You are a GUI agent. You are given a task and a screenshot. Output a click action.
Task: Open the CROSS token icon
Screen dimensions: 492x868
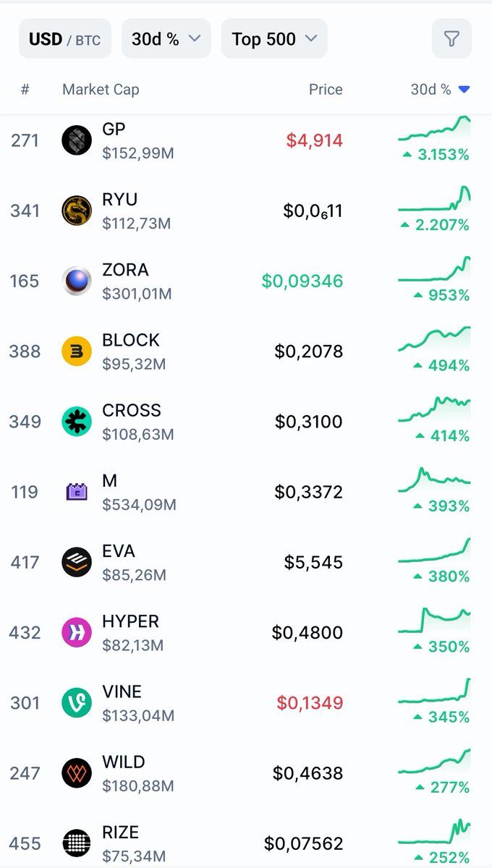tap(77, 421)
